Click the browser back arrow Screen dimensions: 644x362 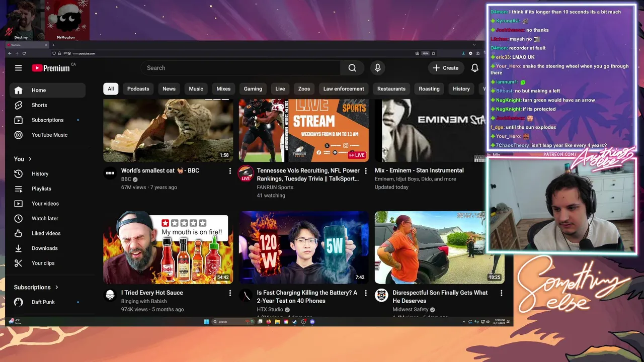point(10,53)
